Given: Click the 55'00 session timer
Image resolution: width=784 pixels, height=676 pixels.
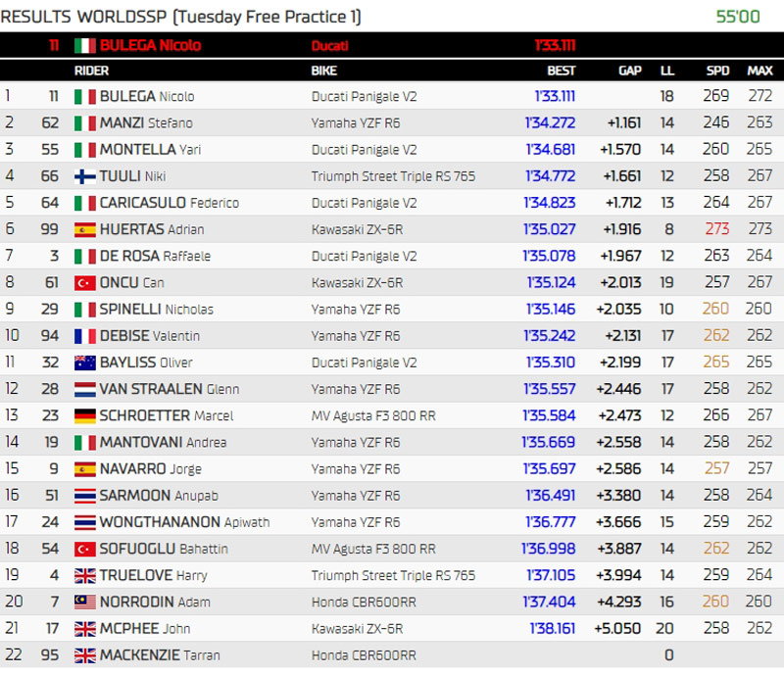Looking at the screenshot, I should (x=738, y=16).
